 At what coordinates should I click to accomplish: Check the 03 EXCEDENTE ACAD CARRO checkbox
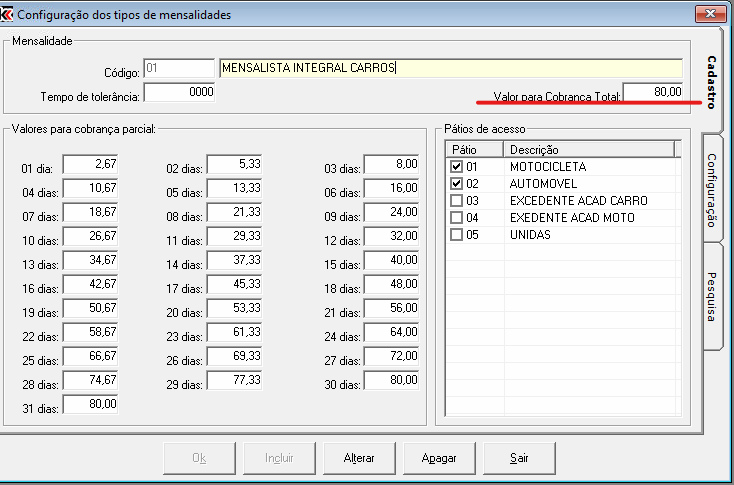457,201
